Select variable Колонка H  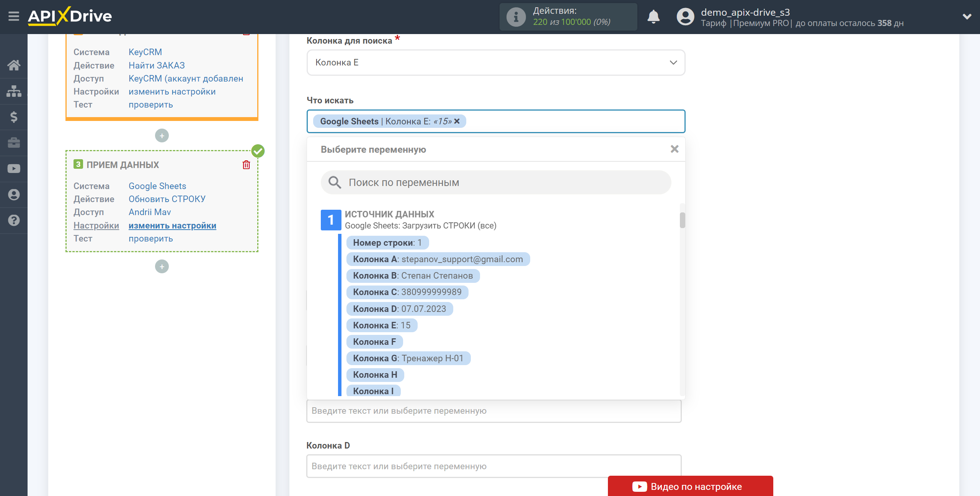pyautogui.click(x=375, y=375)
